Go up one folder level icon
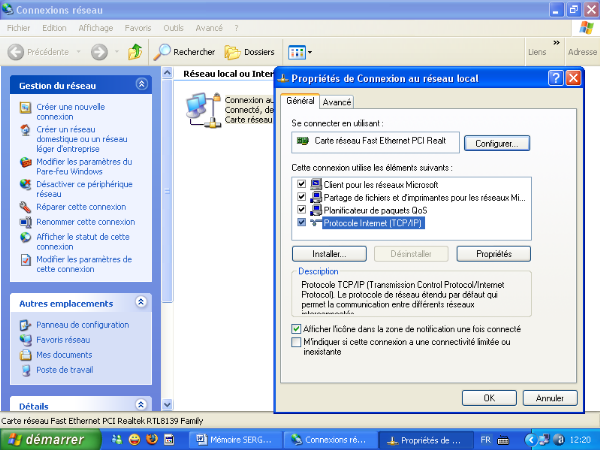The image size is (600, 450). (x=135, y=52)
